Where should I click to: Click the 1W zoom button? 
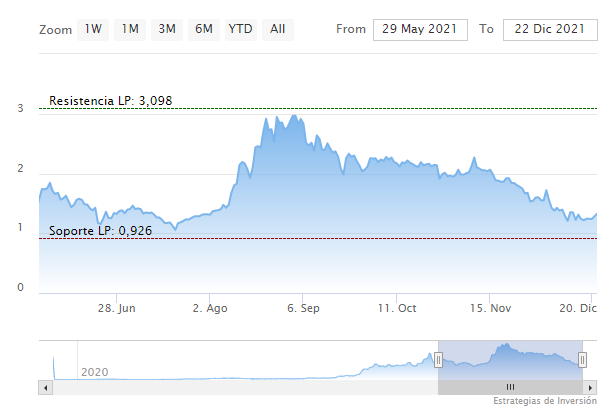tap(93, 29)
